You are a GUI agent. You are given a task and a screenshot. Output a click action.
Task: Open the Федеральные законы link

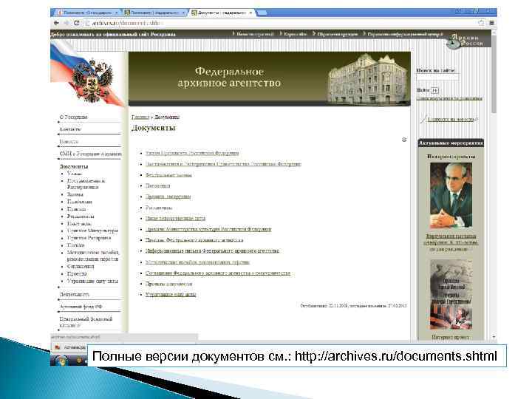168,175
